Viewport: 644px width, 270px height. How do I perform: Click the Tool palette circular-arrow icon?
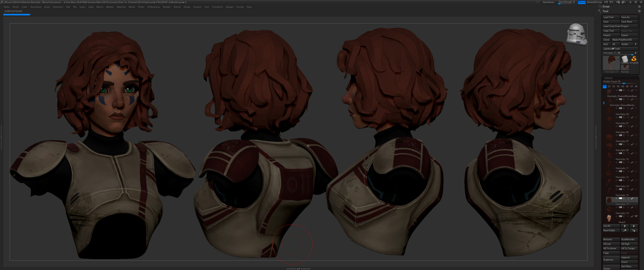tap(639, 11)
